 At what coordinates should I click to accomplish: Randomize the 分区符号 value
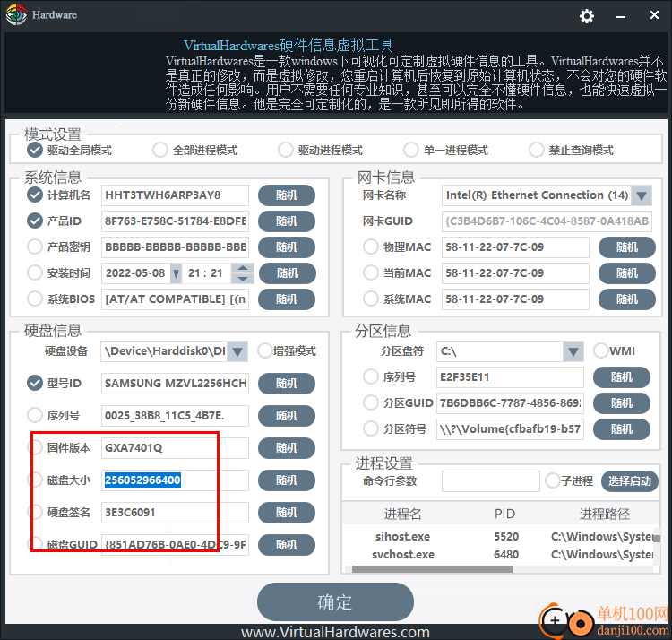(622, 428)
